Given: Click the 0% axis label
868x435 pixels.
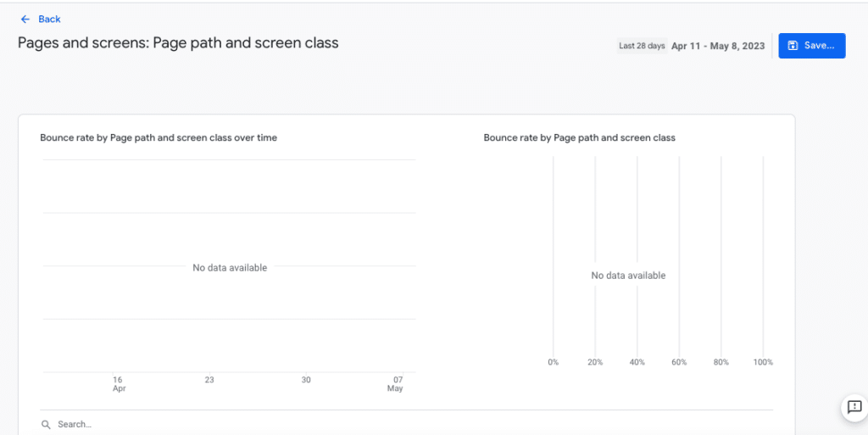Looking at the screenshot, I should point(553,362).
